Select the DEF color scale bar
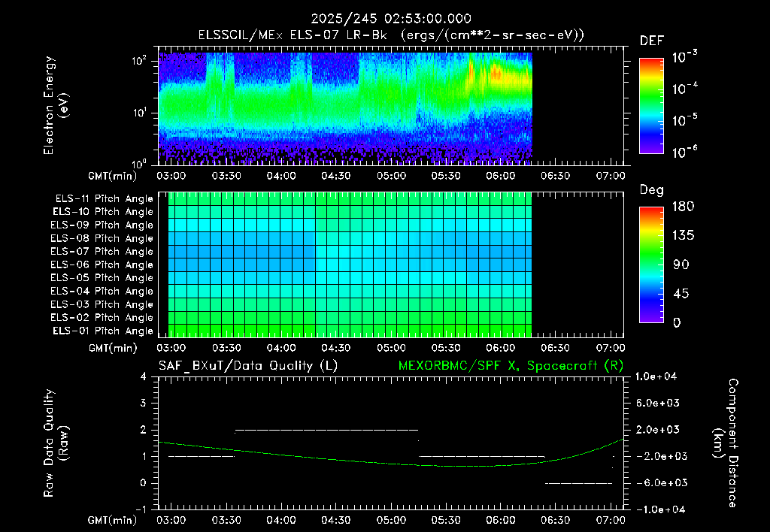The height and width of the screenshot is (532, 770). 651,106
